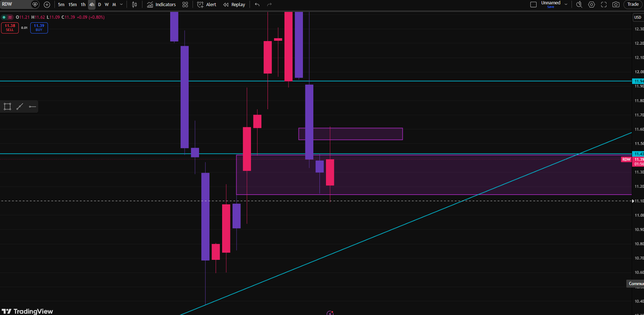The image size is (644, 315).
Task: Click the flag symbol icon beside RDW
Action: (35, 4)
